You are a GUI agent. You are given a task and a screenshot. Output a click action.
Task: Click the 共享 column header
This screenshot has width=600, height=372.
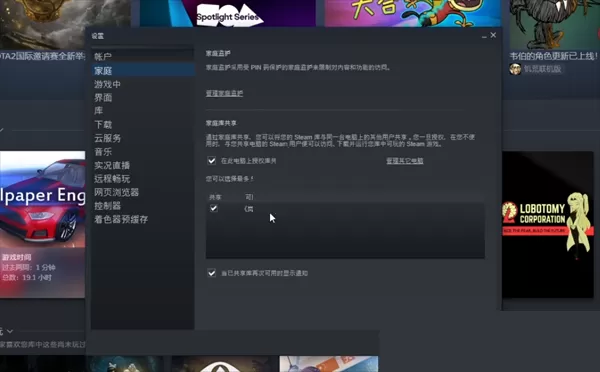pyautogui.click(x=215, y=197)
